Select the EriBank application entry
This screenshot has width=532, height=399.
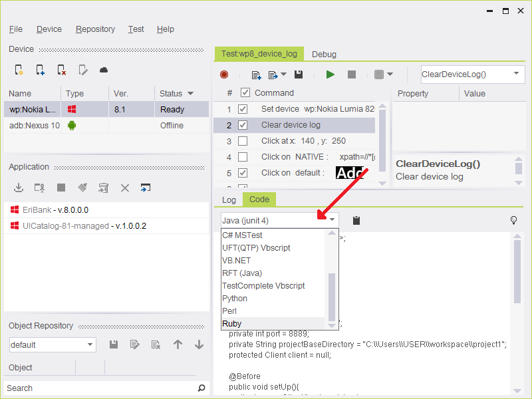point(37,209)
